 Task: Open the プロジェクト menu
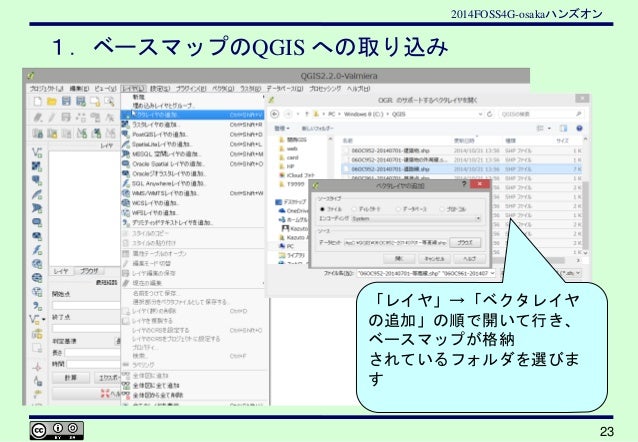(x=46, y=88)
